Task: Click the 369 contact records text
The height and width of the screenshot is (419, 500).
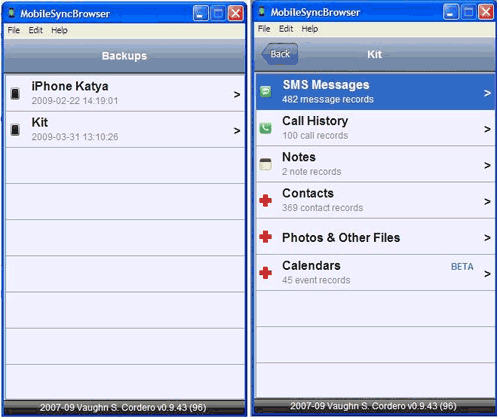Action: 323,208
